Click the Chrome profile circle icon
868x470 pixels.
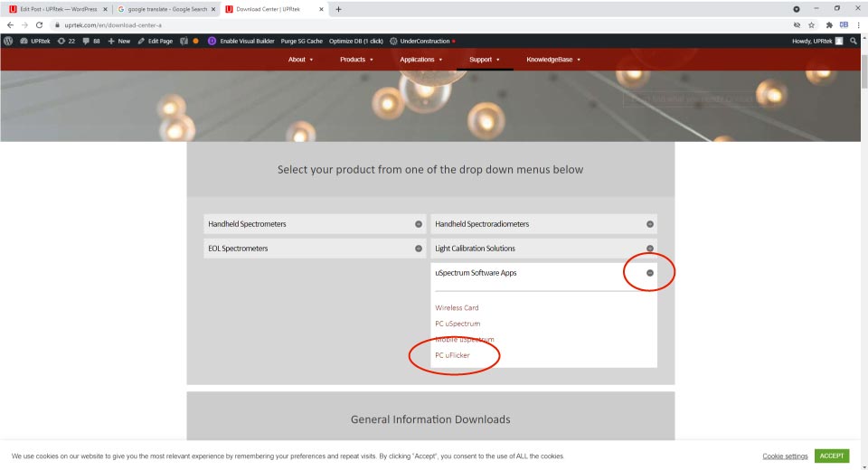[x=796, y=9]
